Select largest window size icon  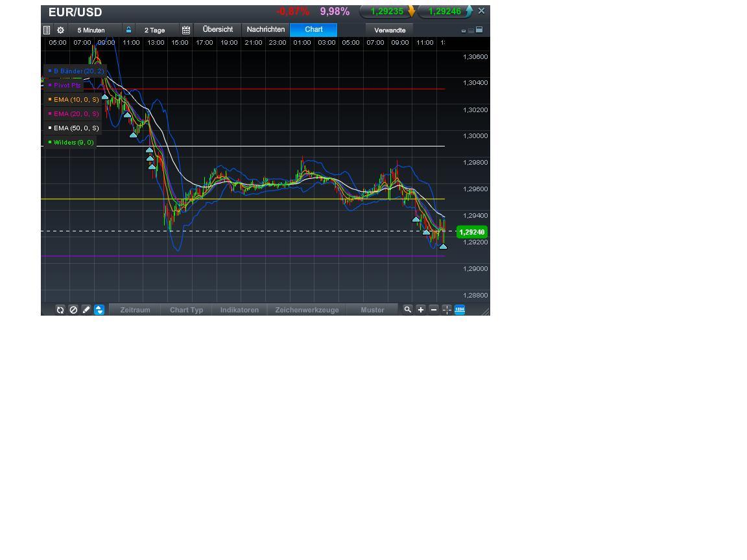coord(479,30)
